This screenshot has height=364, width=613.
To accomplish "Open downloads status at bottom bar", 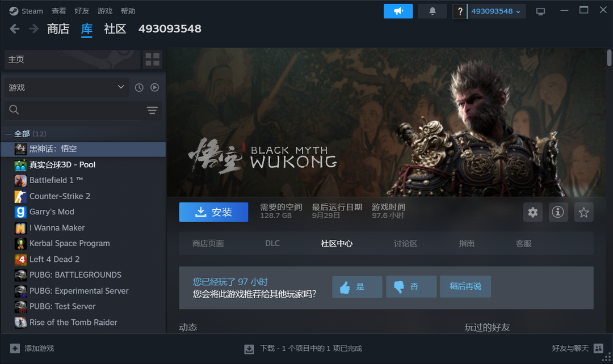I will pyautogui.click(x=303, y=348).
